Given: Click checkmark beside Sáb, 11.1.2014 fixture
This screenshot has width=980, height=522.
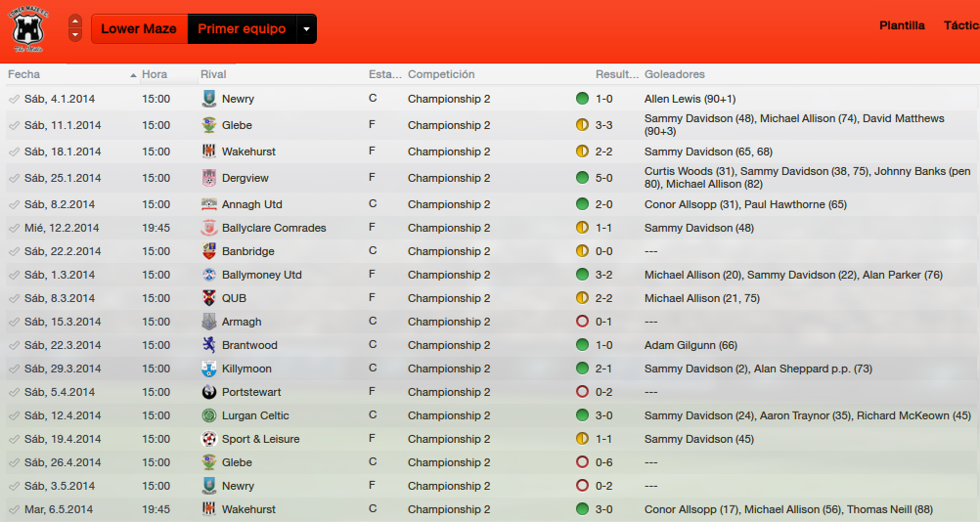Looking at the screenshot, I should click(x=14, y=125).
